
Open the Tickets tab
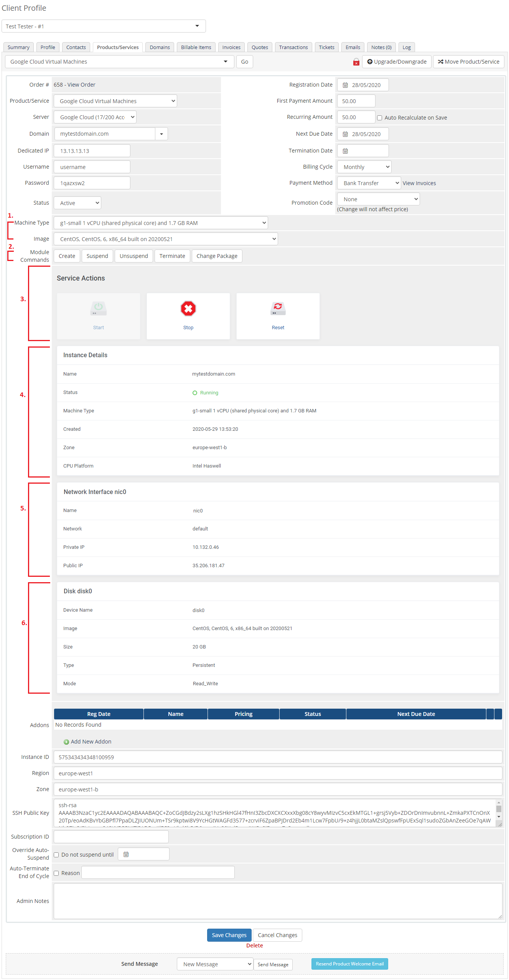pos(326,47)
